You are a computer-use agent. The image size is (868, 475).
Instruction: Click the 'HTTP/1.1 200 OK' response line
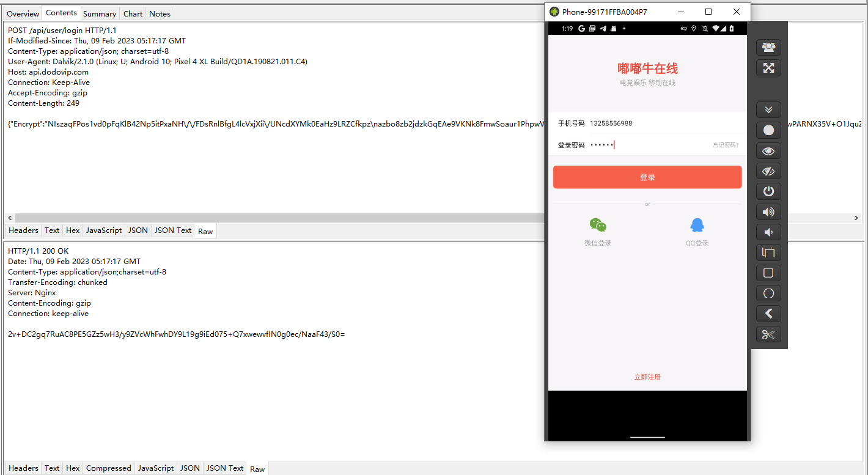(39, 251)
